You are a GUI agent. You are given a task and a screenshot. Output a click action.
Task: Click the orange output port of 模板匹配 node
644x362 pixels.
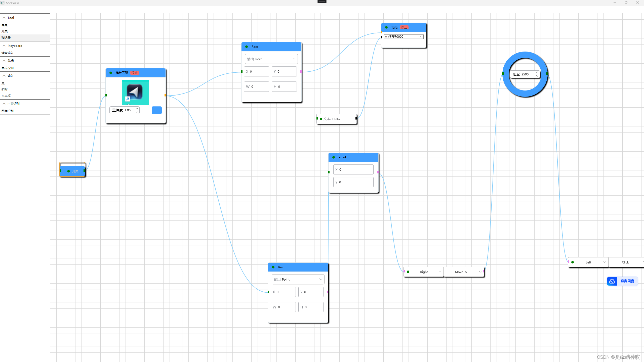165,95
